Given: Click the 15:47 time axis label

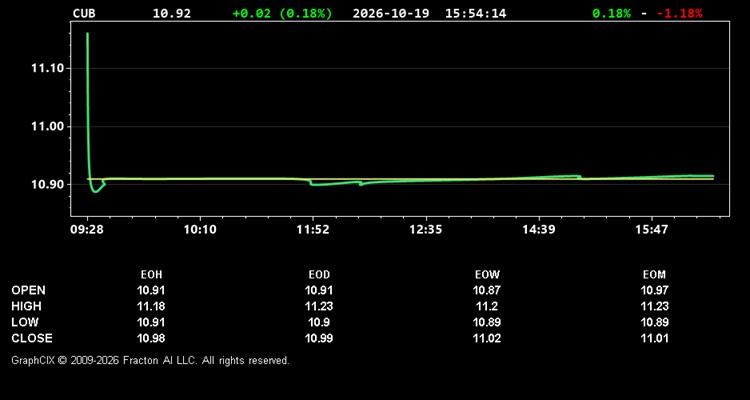Looking at the screenshot, I should pyautogui.click(x=651, y=230).
